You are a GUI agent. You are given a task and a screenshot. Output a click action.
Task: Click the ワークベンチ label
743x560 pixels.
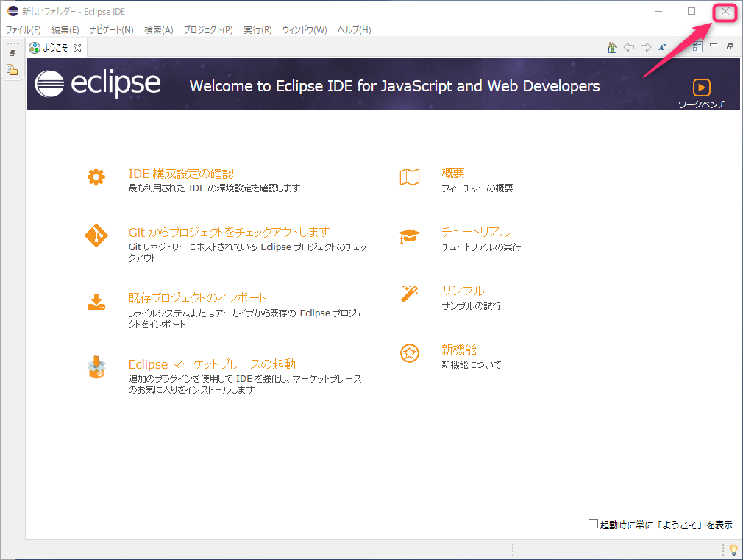pos(701,104)
